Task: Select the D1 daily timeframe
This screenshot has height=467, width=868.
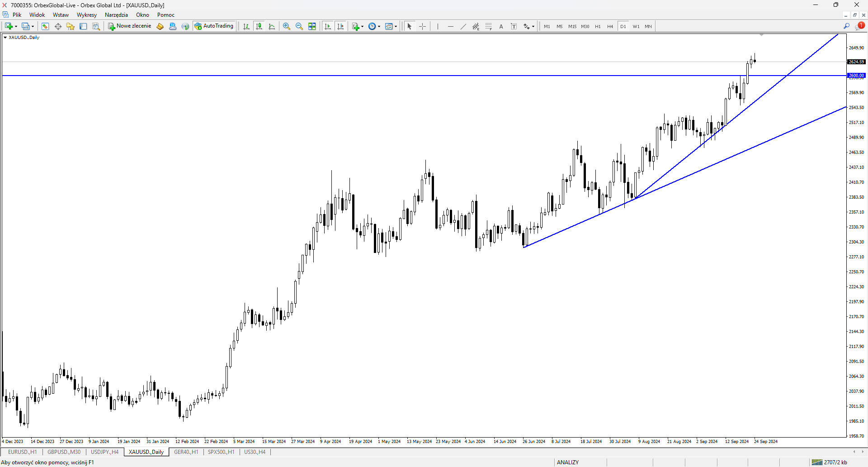Action: coord(623,26)
